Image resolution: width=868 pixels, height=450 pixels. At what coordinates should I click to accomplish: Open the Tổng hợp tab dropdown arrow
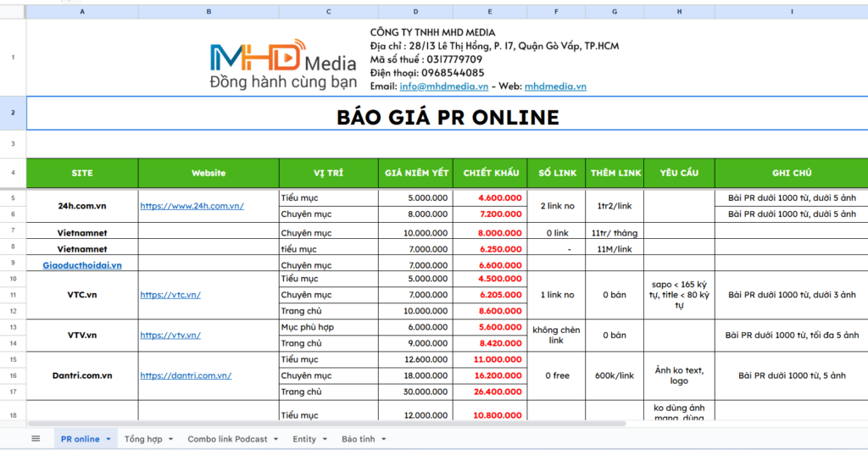coord(170,439)
